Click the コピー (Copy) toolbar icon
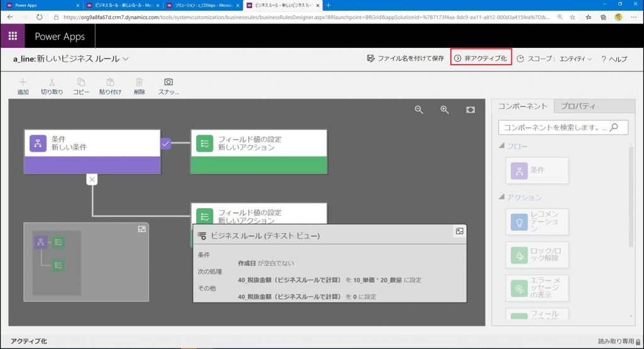 pos(81,82)
